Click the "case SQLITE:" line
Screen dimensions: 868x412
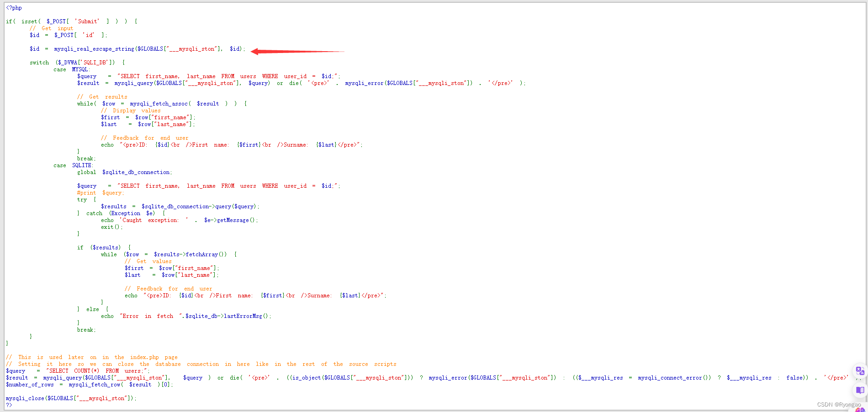click(74, 165)
